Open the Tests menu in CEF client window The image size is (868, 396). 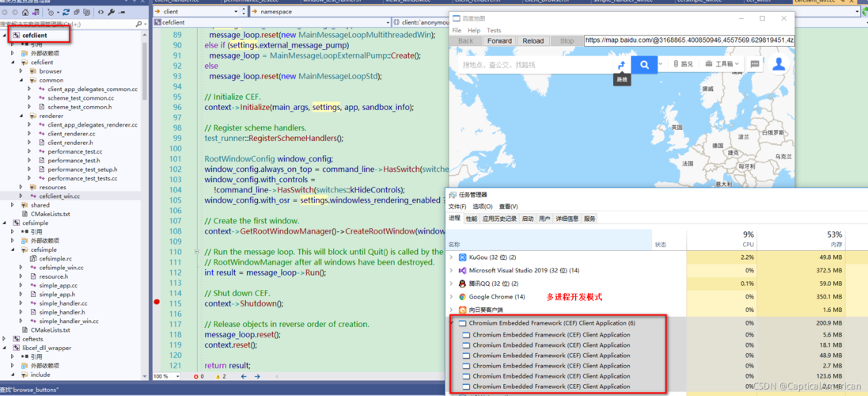coord(494,30)
